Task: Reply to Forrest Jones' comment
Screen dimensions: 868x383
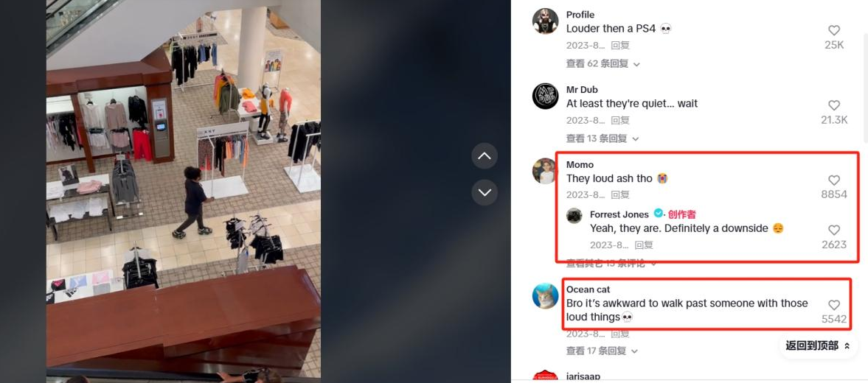Action: [x=644, y=245]
